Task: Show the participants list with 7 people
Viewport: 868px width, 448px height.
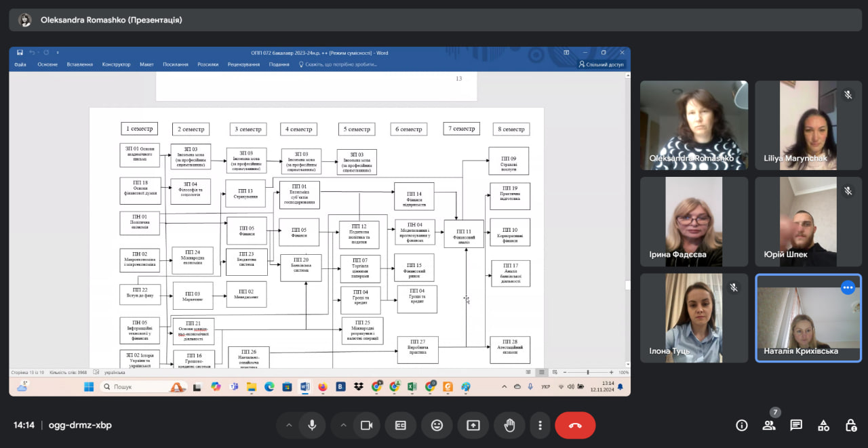Action: coord(769,426)
